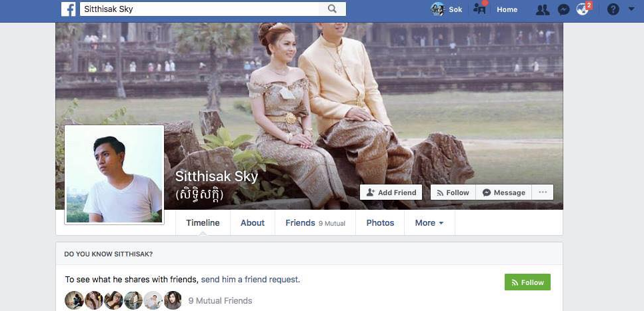This screenshot has height=311, width=644.
Task: Click the search field containing Sitthisak Sky
Action: pyautogui.click(x=199, y=9)
